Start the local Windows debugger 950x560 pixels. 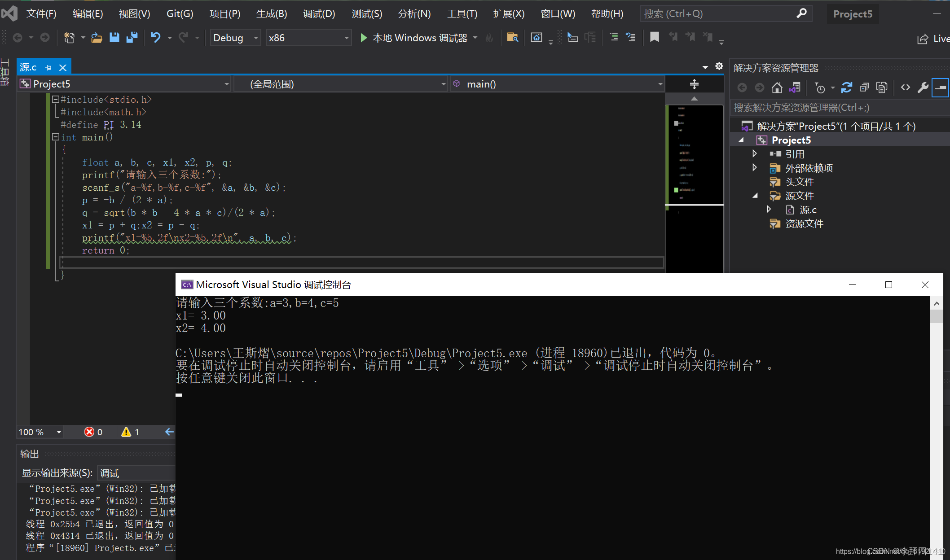click(x=414, y=38)
